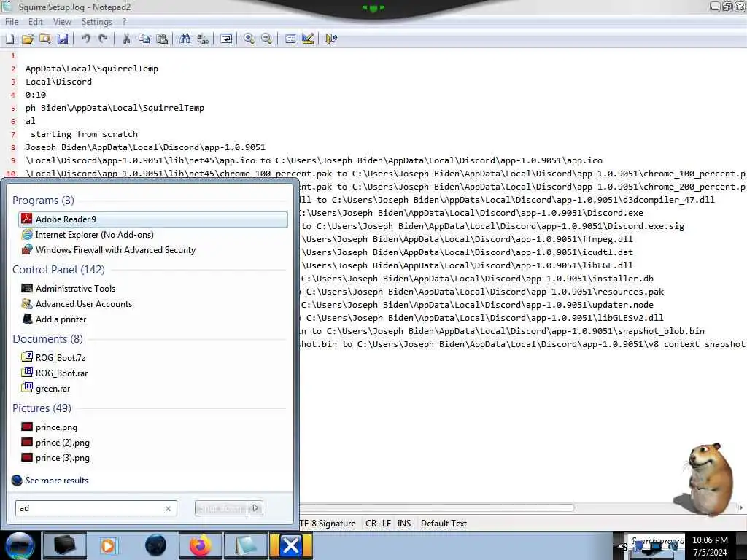Open the ? help menu
The image size is (747, 560).
[x=124, y=22]
